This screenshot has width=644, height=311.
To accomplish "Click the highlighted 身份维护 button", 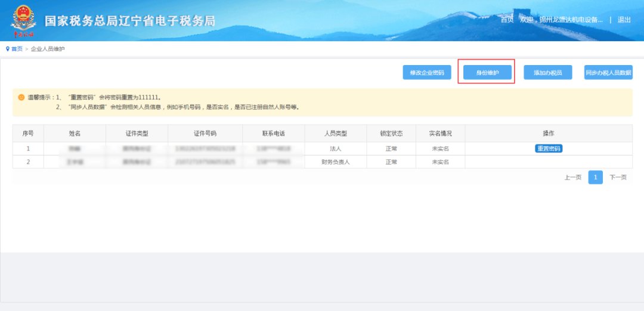I will point(486,73).
